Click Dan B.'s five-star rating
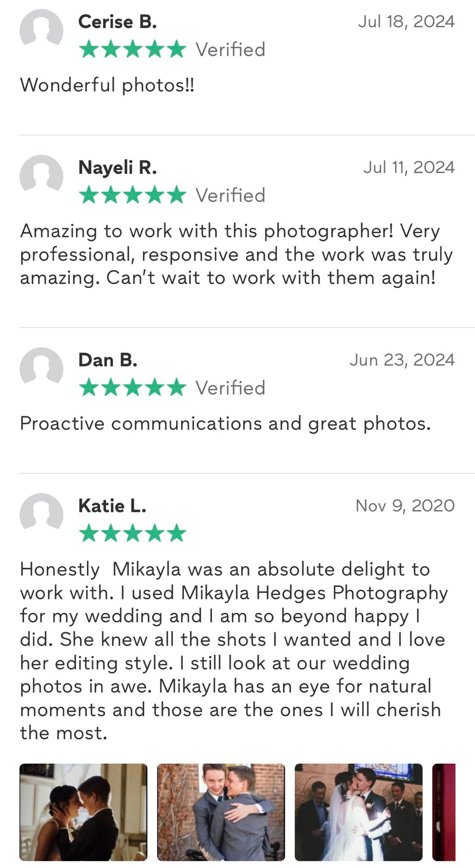The image size is (475, 868). click(133, 387)
